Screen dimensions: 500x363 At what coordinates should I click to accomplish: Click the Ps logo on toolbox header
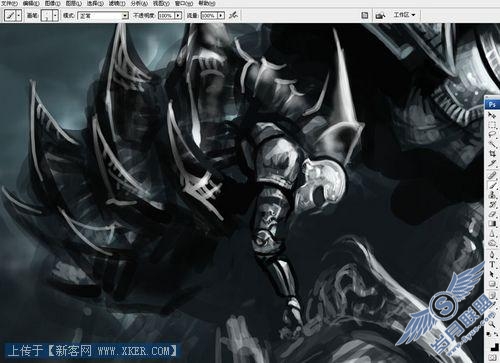pos(492,105)
